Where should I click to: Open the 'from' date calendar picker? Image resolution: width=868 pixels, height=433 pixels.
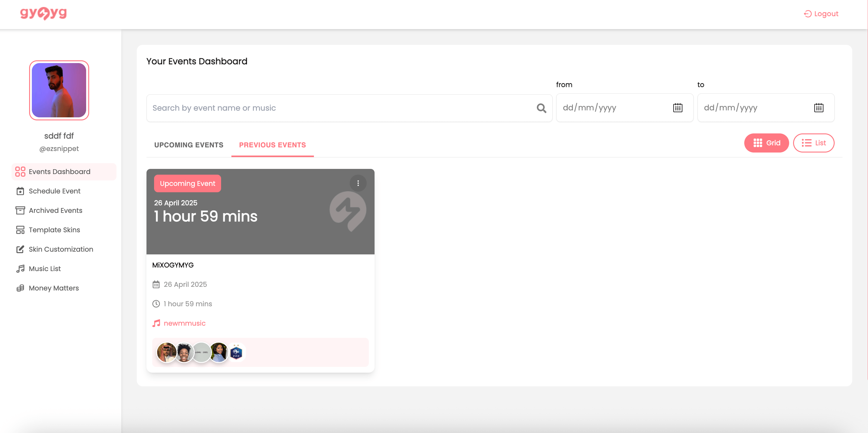click(x=677, y=107)
